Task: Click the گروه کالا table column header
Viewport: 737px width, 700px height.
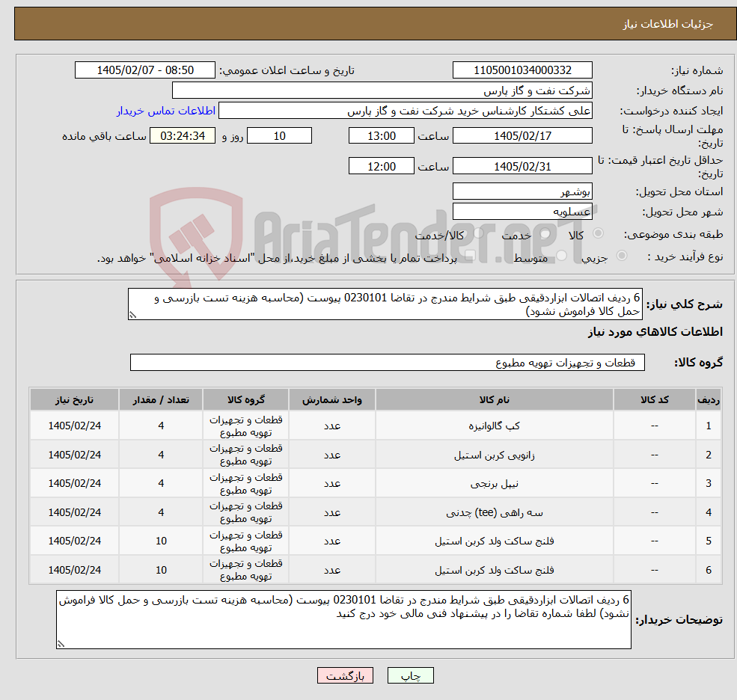Action: pos(246,400)
